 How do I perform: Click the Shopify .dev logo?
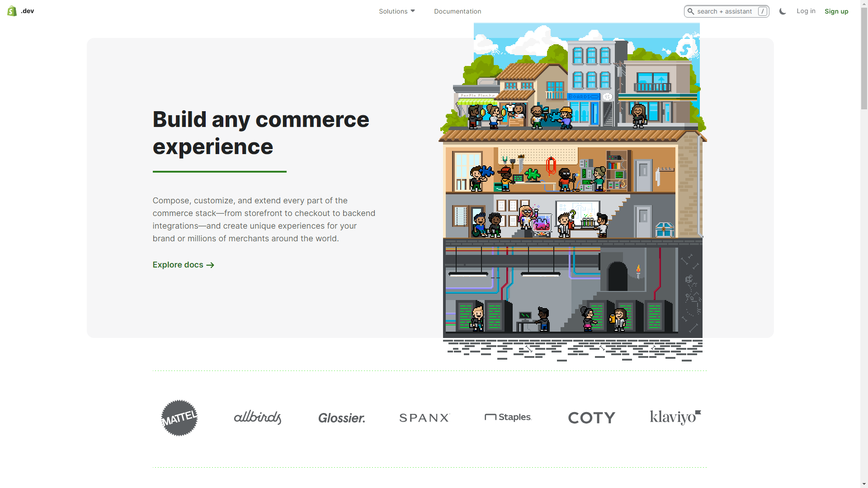click(20, 10)
